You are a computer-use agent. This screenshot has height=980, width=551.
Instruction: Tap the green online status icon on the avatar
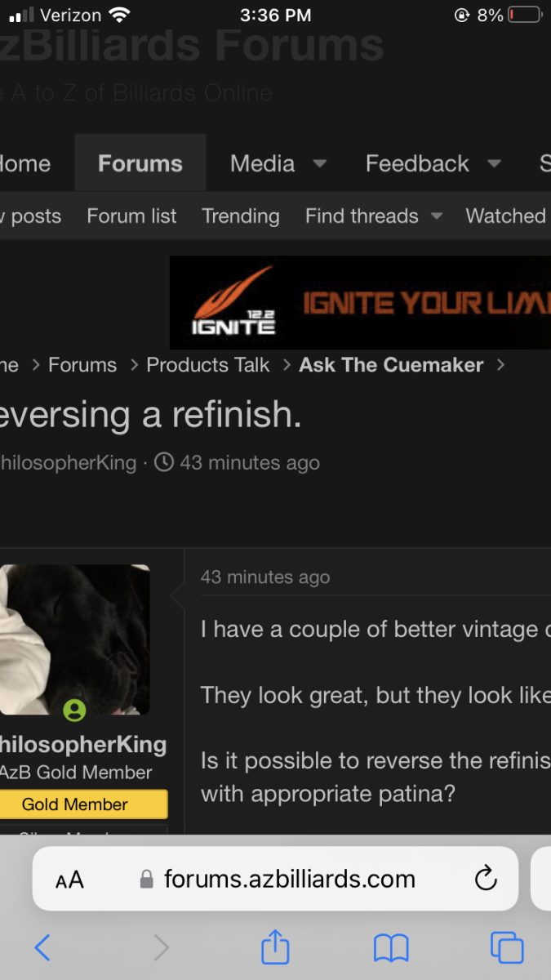pos(74,709)
